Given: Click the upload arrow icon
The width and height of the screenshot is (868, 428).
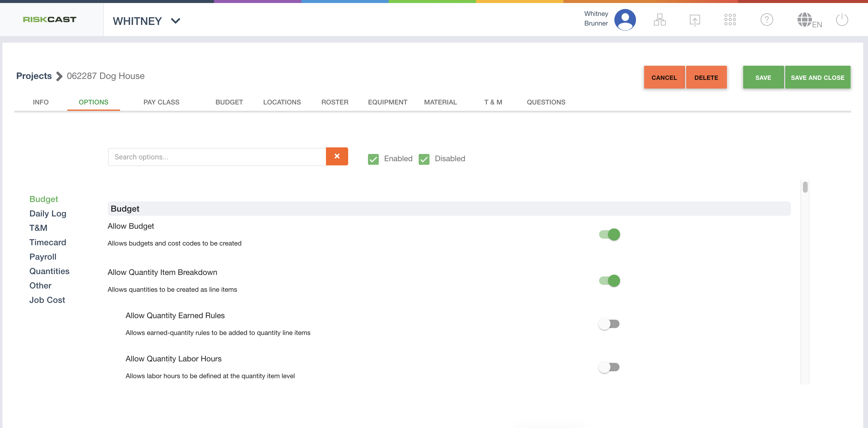Looking at the screenshot, I should click(x=695, y=20).
